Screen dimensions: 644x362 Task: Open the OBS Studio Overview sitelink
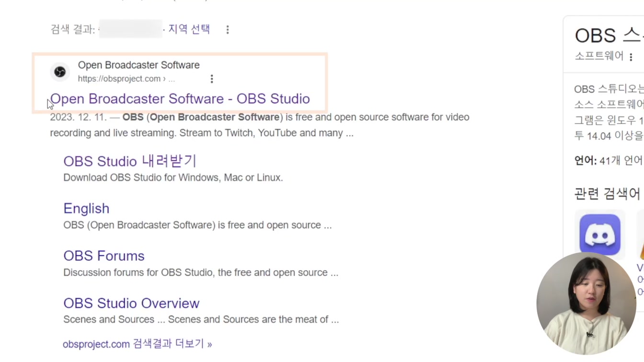point(131,303)
